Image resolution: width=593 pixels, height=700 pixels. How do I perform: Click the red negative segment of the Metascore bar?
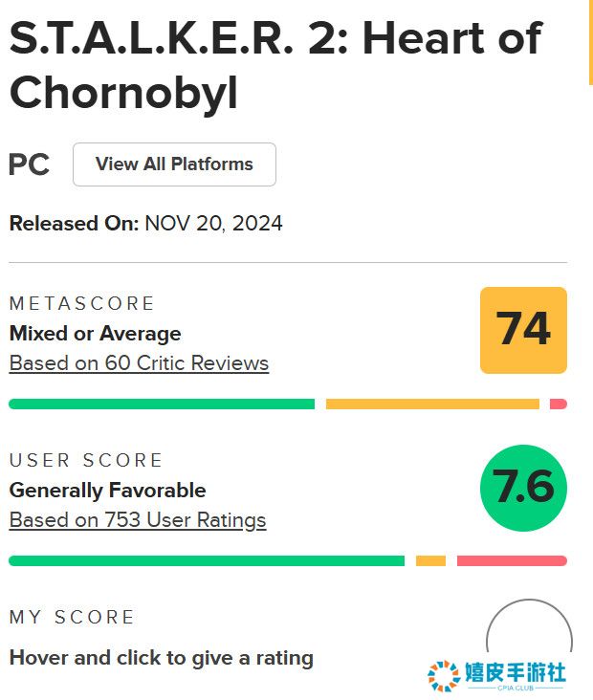point(559,405)
